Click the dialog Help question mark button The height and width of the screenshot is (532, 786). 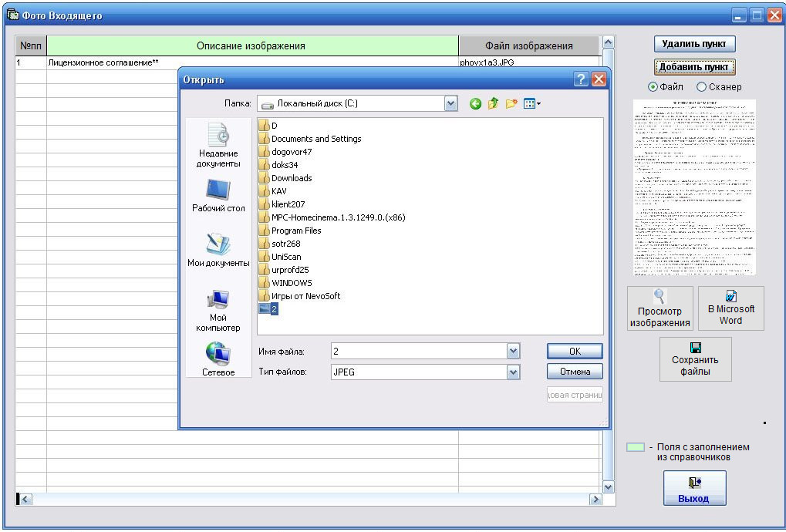(581, 79)
